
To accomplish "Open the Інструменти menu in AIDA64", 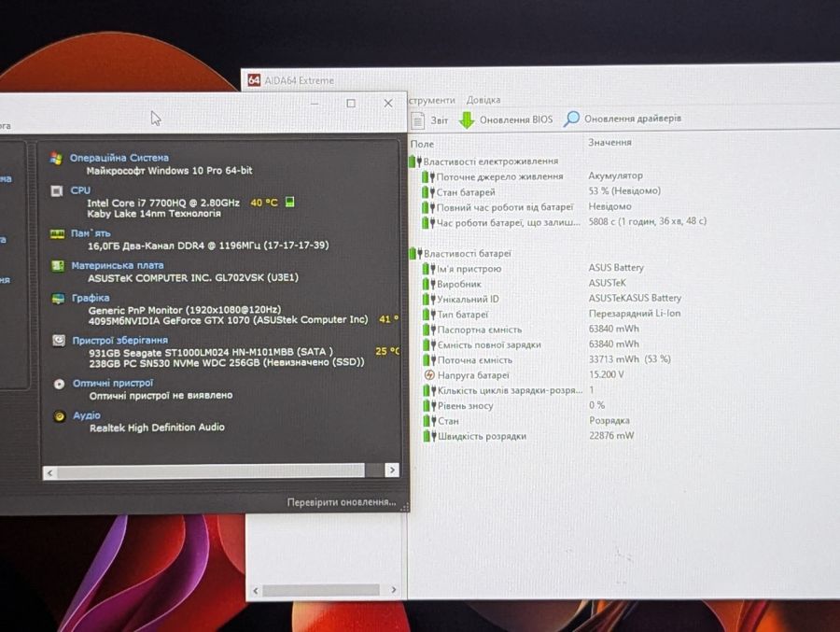I will tap(432, 100).
